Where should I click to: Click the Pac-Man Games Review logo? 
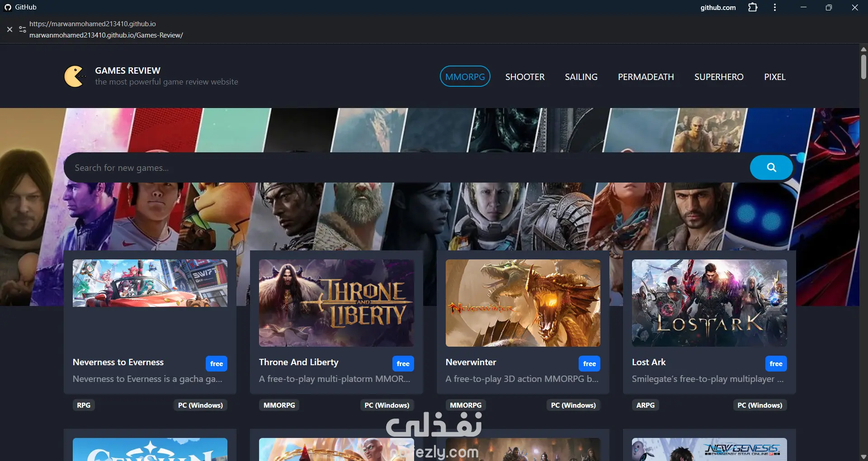click(x=75, y=76)
